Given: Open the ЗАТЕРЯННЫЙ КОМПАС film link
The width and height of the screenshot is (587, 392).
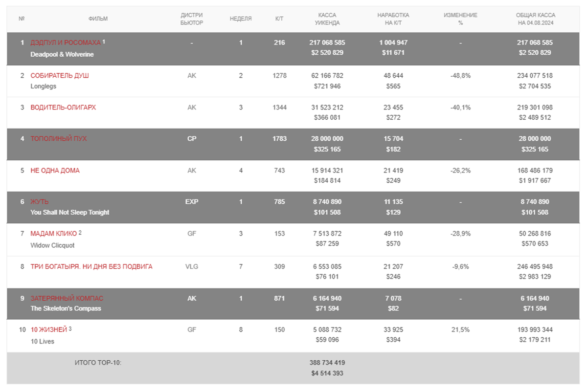Looking at the screenshot, I should coord(67,299).
